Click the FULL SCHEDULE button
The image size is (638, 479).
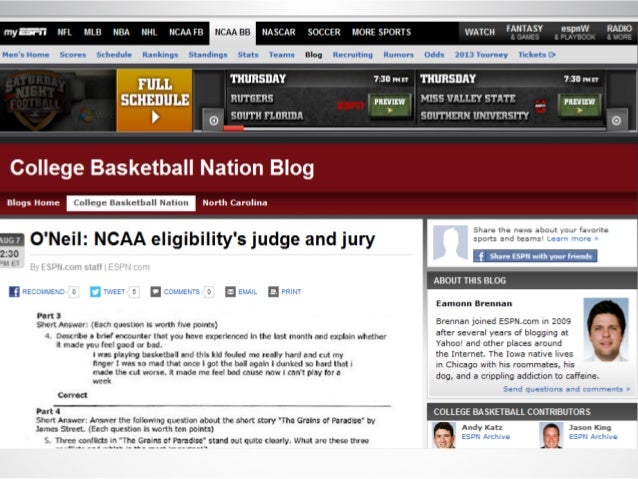(x=154, y=100)
